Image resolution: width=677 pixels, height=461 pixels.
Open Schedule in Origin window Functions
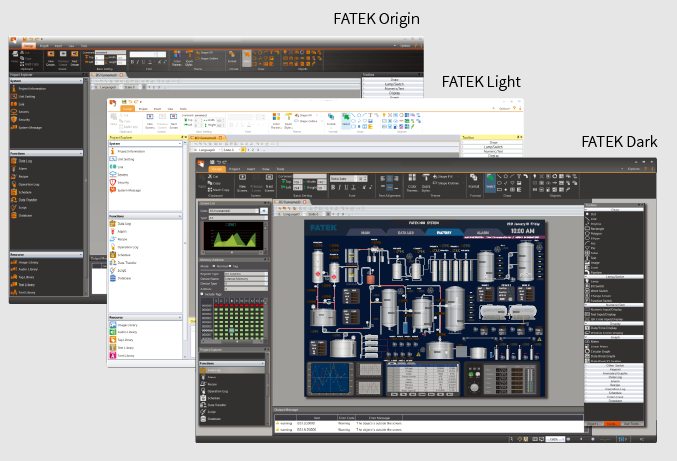click(22, 192)
